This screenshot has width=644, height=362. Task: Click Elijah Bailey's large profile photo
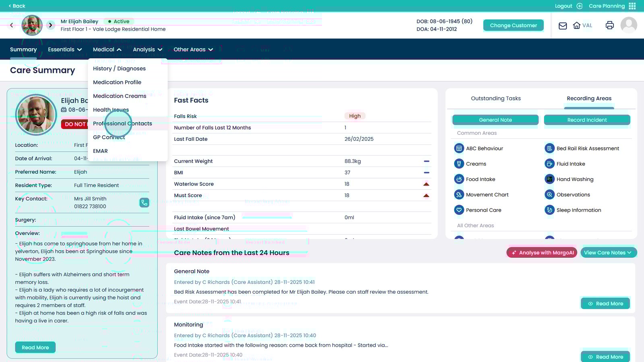(36, 115)
